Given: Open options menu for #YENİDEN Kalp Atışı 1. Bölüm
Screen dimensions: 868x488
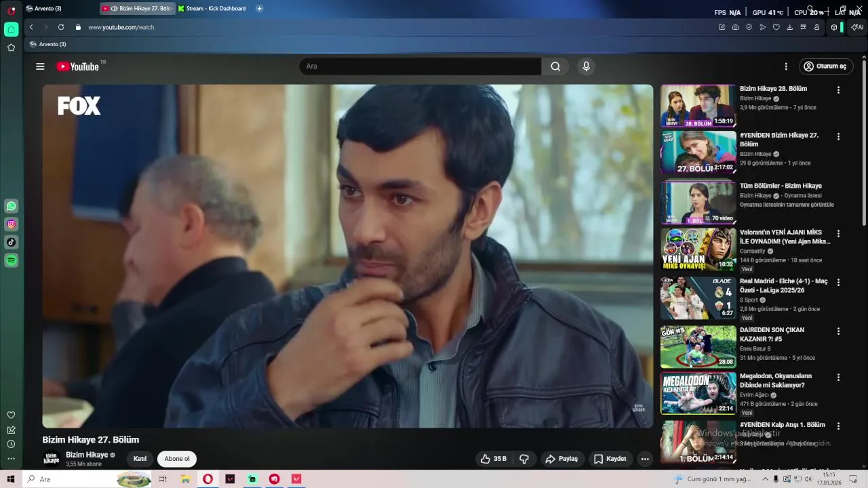Looking at the screenshot, I should tap(838, 426).
